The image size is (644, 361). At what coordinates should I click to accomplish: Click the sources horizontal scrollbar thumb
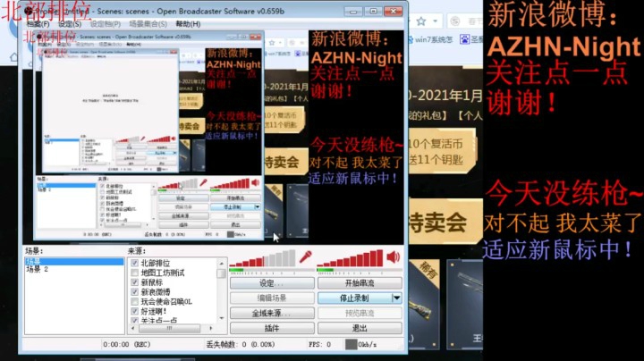point(169,329)
